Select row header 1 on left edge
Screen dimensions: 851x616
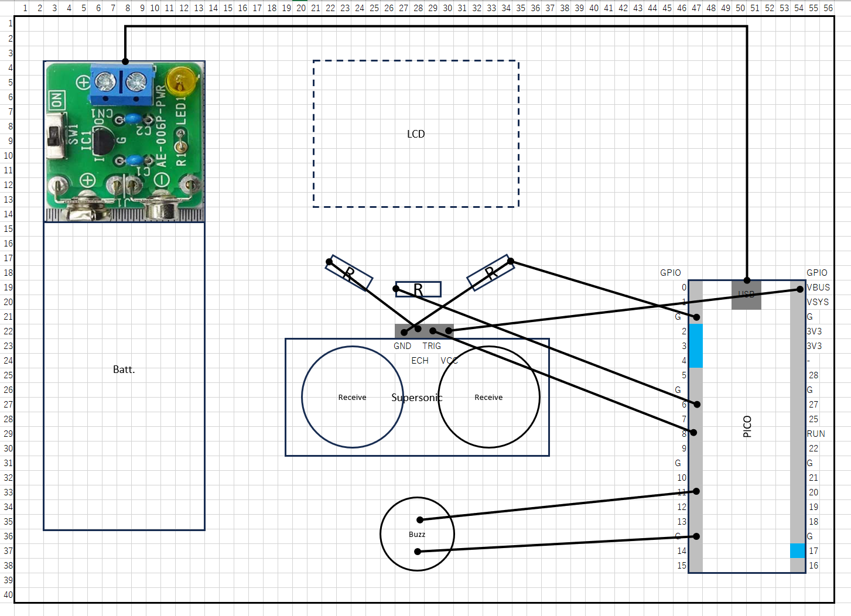8,24
